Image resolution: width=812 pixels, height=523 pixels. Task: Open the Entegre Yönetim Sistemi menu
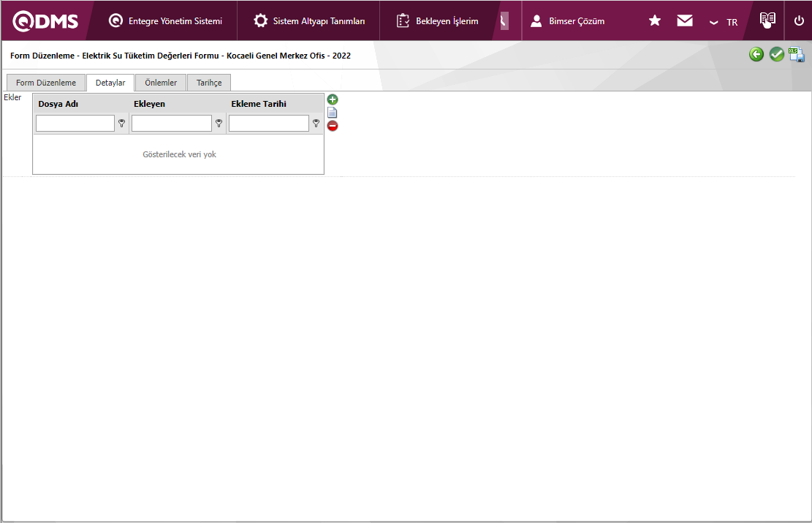[165, 21]
